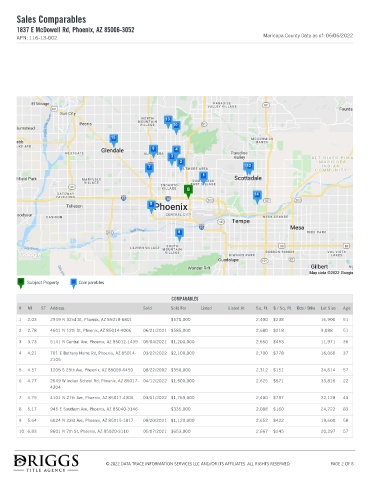Image resolution: width=370 pixels, height=480 pixels.
Task: Click the blue Comparables legend icon
Action: (x=73, y=283)
